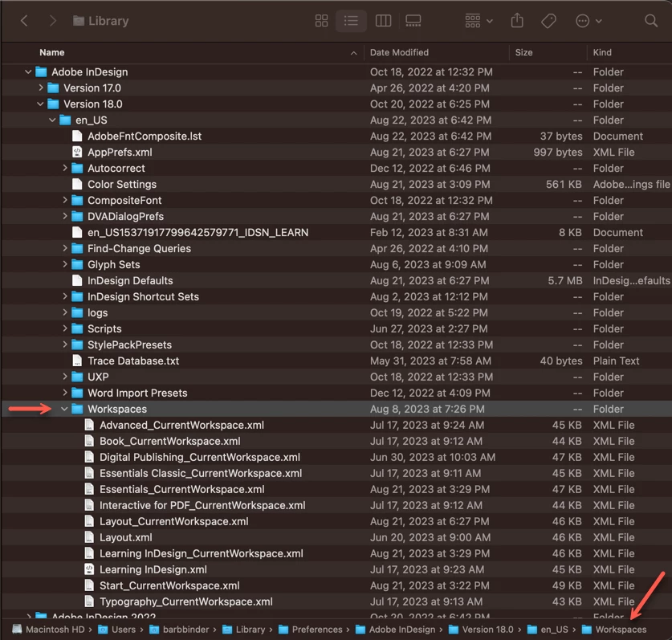Switch to list view
Screen dimensions: 672x640
point(351,21)
